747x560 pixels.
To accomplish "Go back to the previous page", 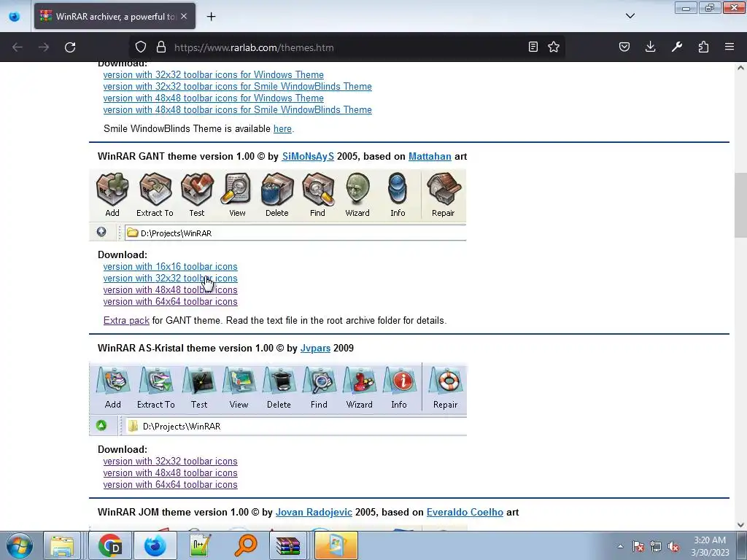I will point(18,47).
